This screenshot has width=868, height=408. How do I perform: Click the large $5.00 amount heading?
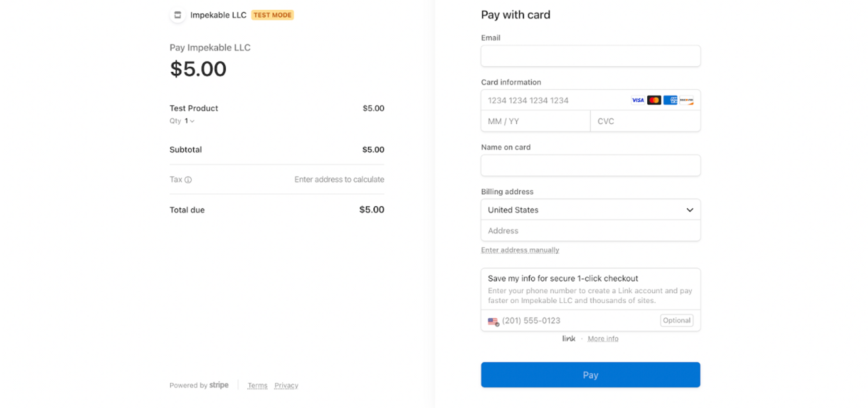pos(198,69)
